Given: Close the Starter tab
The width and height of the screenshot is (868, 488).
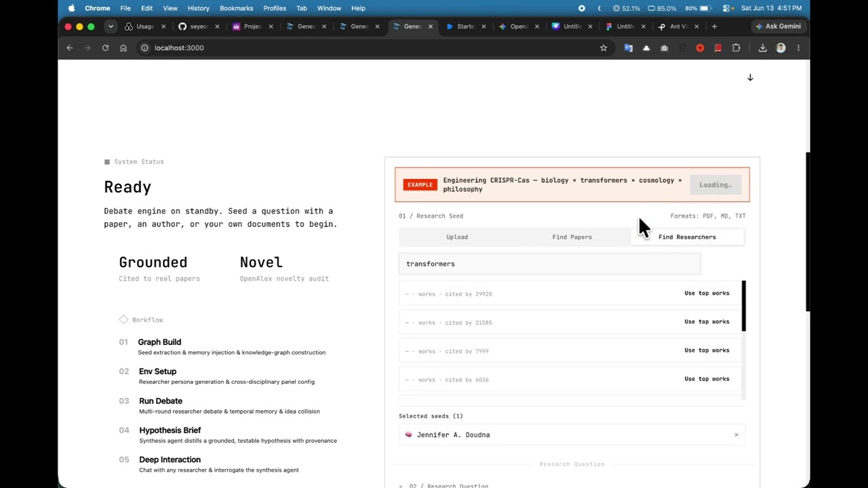Looking at the screenshot, I should point(484,26).
